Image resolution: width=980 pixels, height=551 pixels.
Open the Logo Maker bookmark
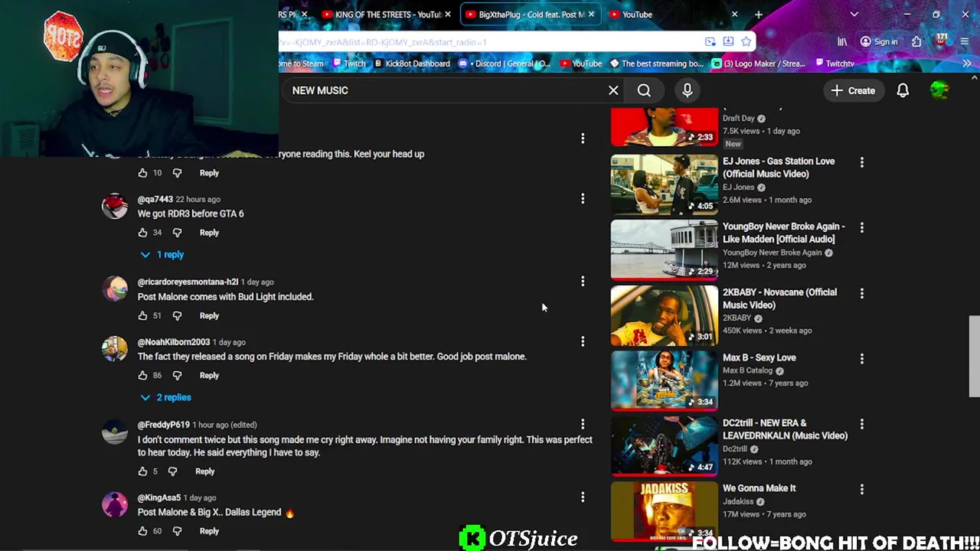[x=759, y=64]
